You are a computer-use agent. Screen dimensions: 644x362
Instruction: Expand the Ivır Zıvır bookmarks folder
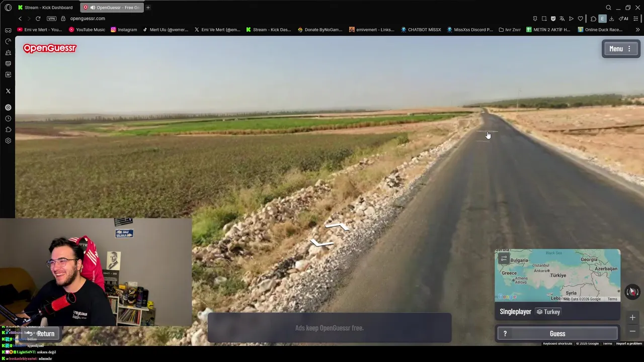point(510,30)
